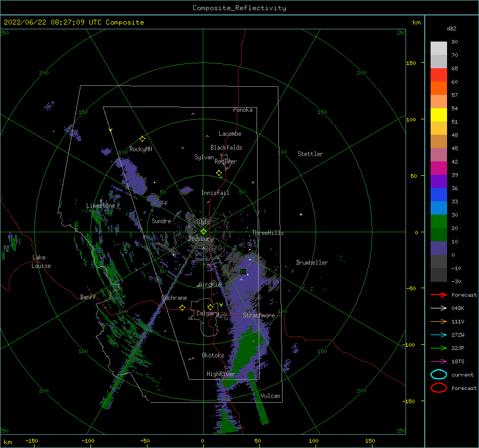This screenshot has width=479, height=448.
Task: Click the blue 33-36 dBZ swatch
Action: [439, 194]
